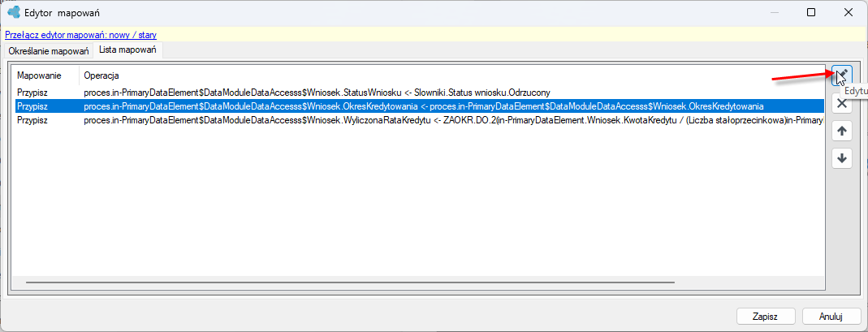This screenshot has height=332, width=868.
Task: Cancel changes with the Anuluj button
Action: (831, 317)
